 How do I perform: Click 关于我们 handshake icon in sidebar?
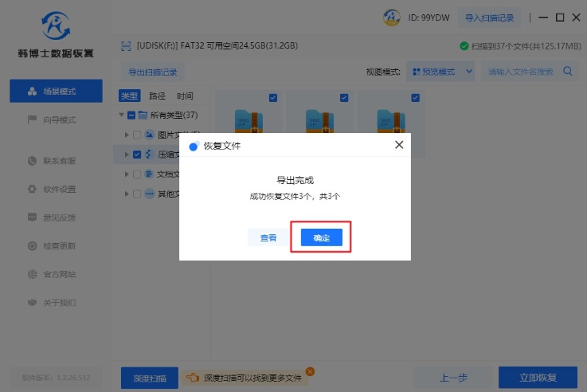(33, 303)
